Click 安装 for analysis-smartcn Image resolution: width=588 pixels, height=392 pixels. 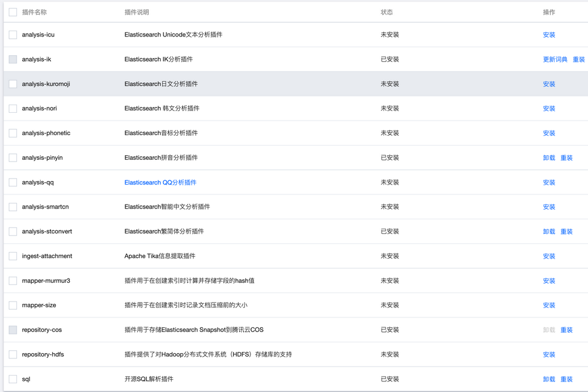coord(549,207)
